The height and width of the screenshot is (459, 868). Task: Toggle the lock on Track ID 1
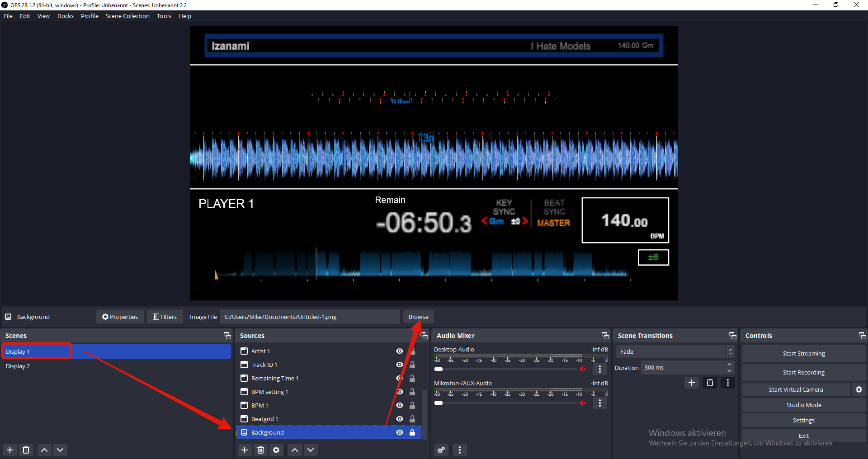412,365
